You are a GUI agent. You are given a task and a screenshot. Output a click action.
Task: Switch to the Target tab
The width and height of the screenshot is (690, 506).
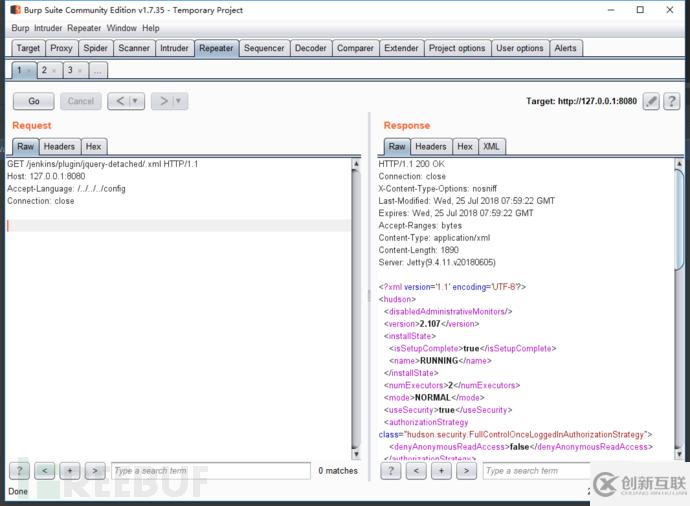point(28,48)
